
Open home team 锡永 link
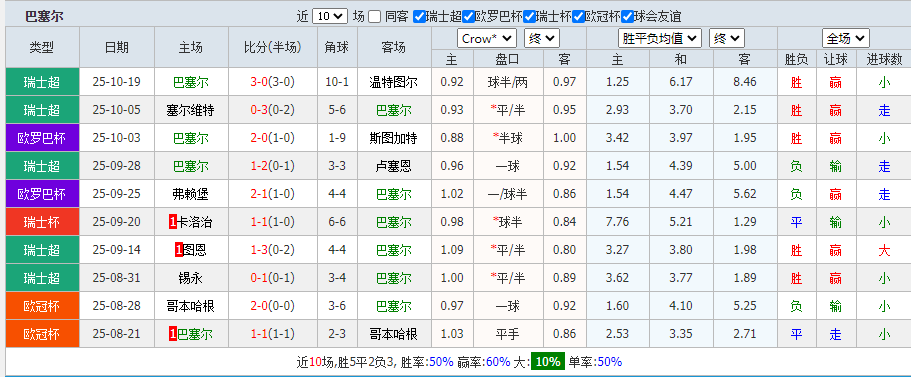tap(190, 278)
